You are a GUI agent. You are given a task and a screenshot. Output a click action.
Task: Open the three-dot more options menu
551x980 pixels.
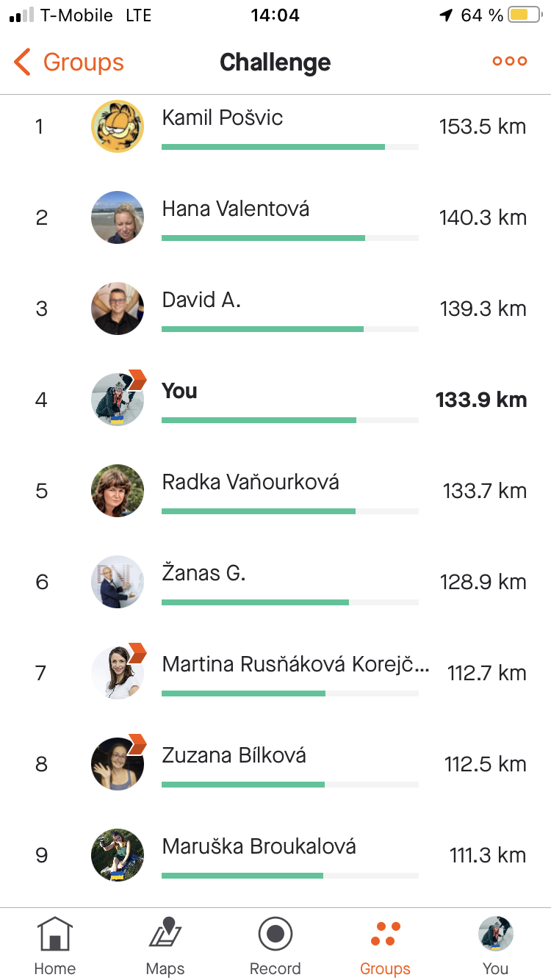[510, 62]
